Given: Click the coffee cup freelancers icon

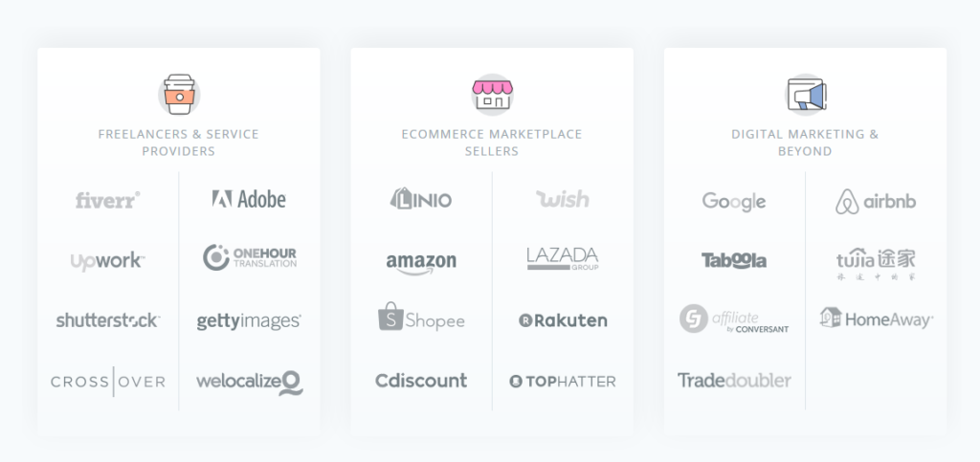Looking at the screenshot, I should pyautogui.click(x=179, y=95).
